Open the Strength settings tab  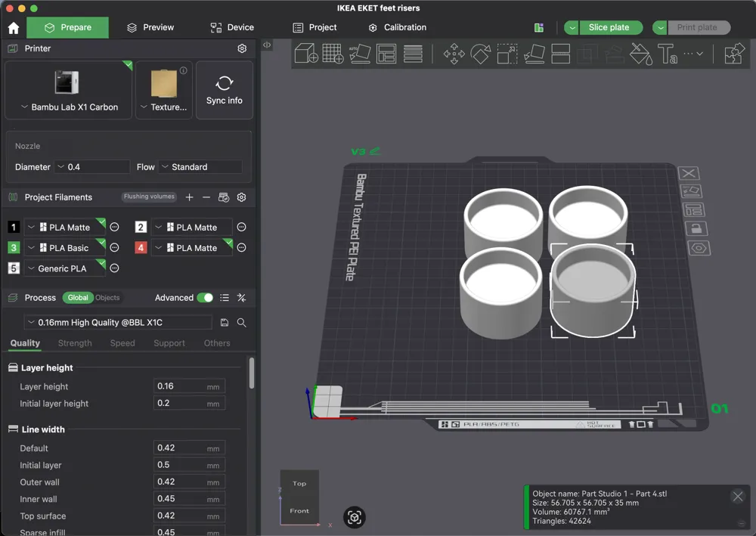click(x=75, y=343)
